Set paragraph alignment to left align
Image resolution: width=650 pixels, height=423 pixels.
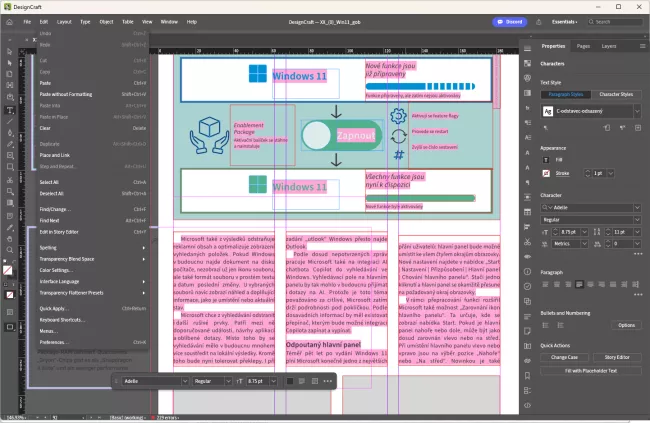click(x=545, y=284)
